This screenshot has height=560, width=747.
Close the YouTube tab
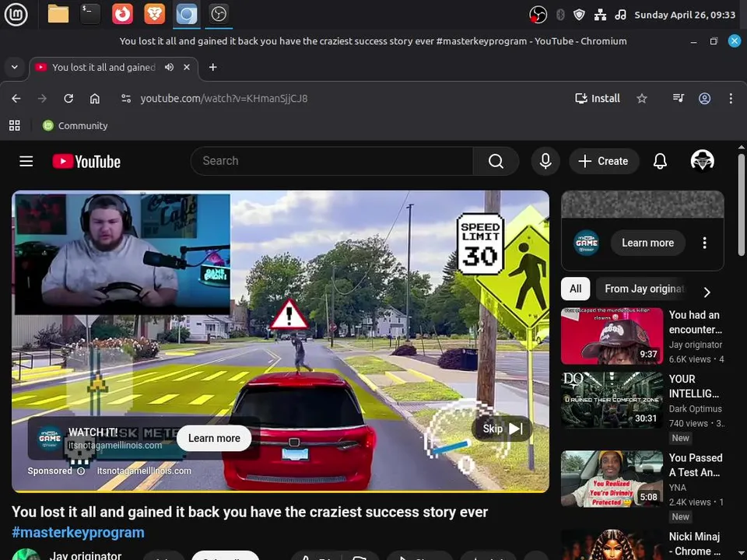[x=187, y=67]
